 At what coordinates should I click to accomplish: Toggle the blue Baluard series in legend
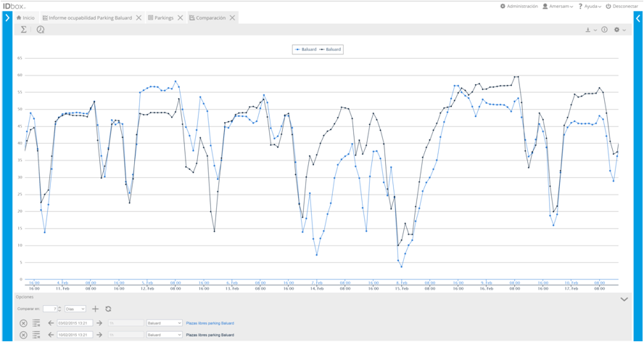click(305, 49)
